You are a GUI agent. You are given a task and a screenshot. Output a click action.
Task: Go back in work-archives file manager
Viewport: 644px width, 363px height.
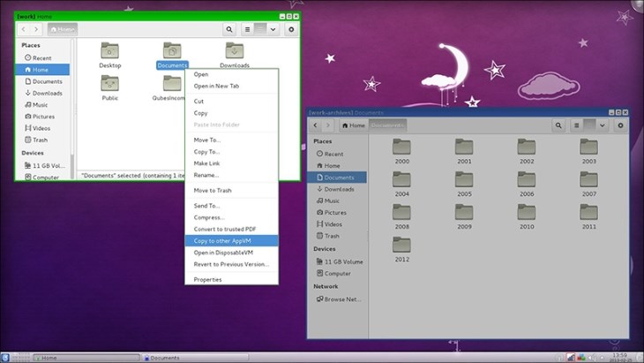[315, 125]
